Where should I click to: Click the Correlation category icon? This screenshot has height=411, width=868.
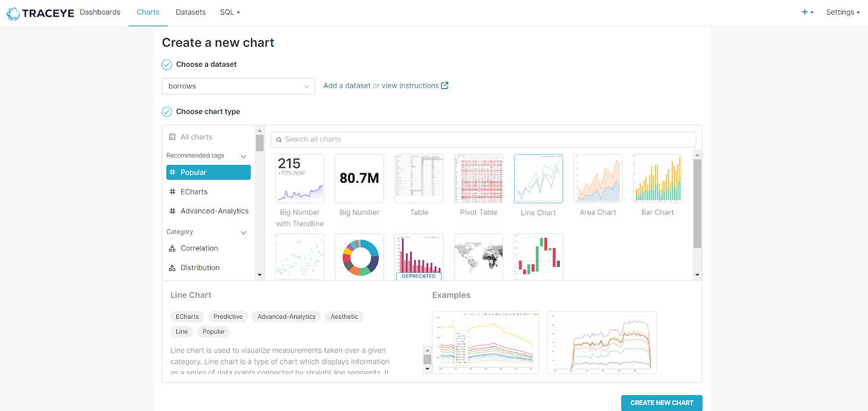coord(172,248)
